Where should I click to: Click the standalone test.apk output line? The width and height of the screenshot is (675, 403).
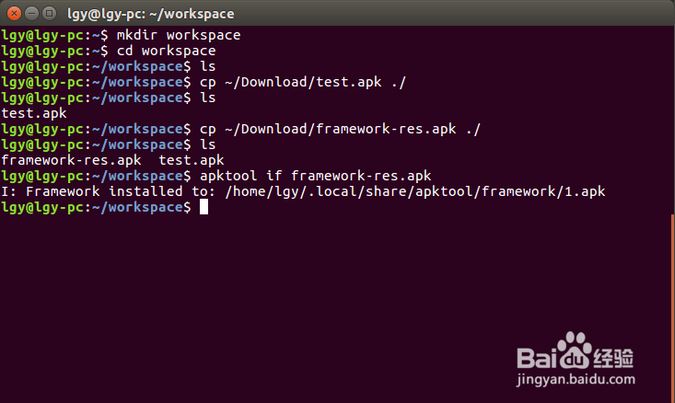(35, 113)
